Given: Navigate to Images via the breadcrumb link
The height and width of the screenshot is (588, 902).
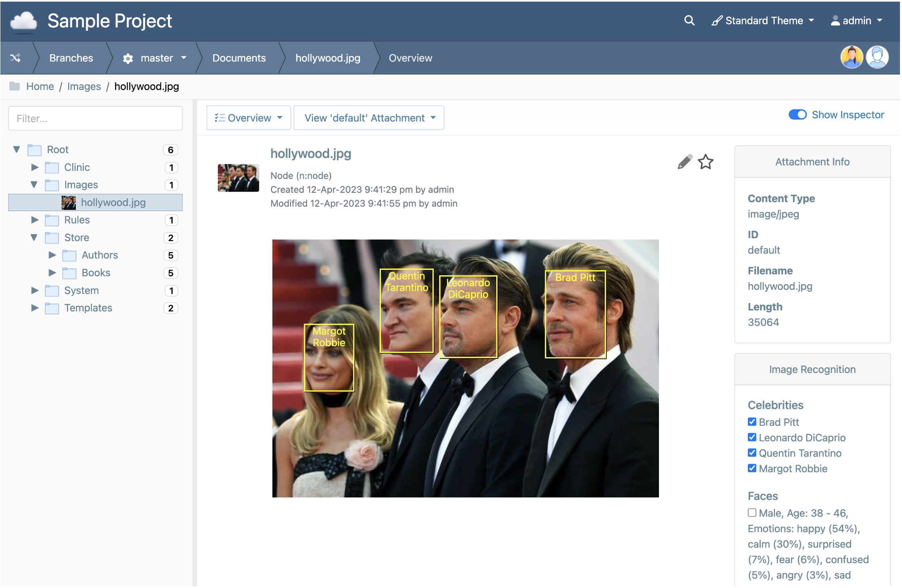Looking at the screenshot, I should point(84,86).
